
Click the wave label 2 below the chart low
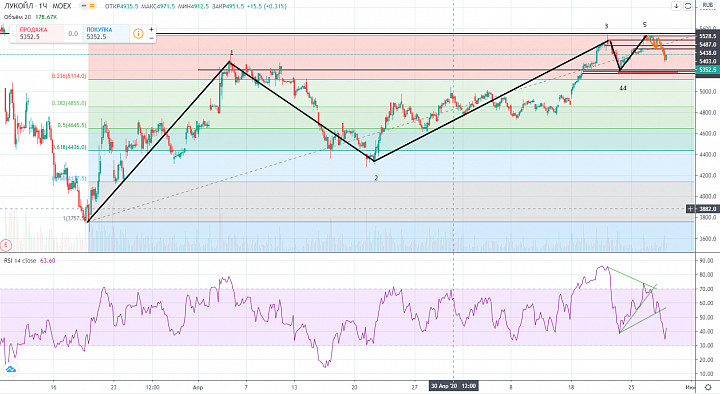coord(376,178)
